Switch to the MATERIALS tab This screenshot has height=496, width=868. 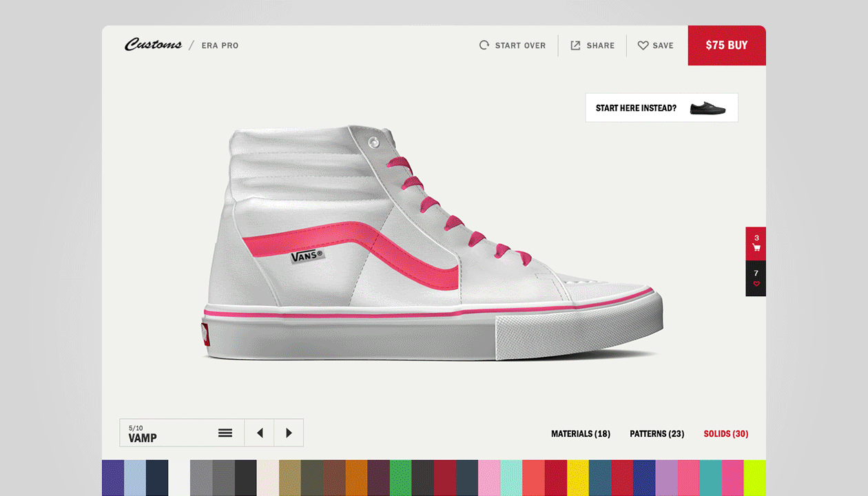coord(580,434)
